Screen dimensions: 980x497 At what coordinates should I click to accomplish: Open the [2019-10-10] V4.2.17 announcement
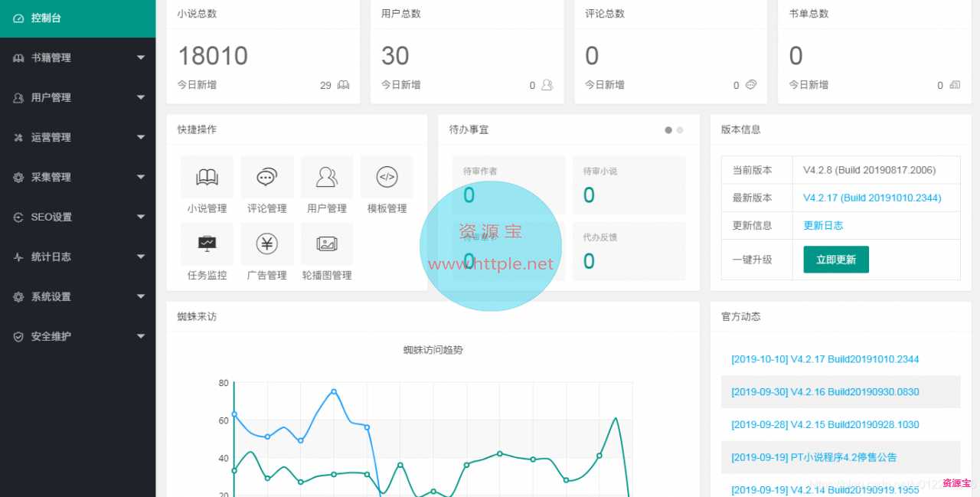click(825, 359)
